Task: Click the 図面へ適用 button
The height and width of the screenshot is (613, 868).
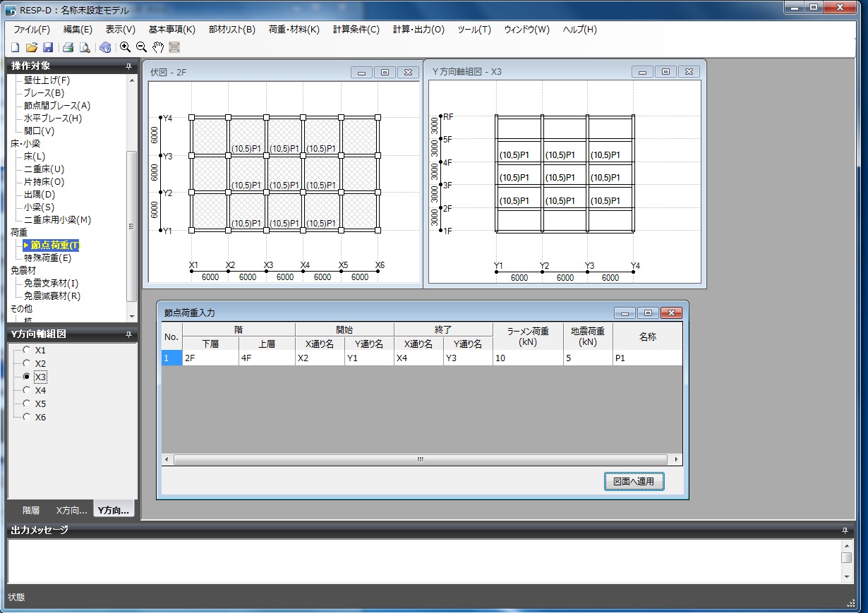Action: click(634, 481)
